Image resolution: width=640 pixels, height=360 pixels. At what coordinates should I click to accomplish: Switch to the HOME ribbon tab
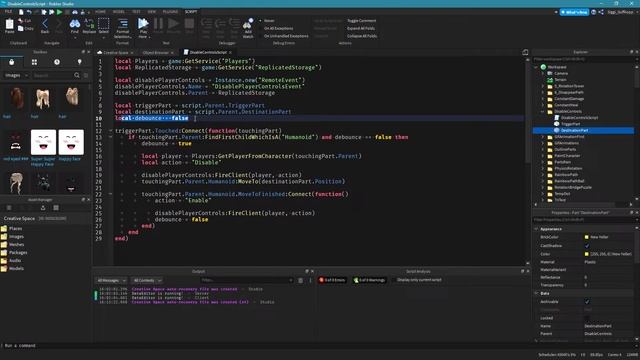coord(100,12)
